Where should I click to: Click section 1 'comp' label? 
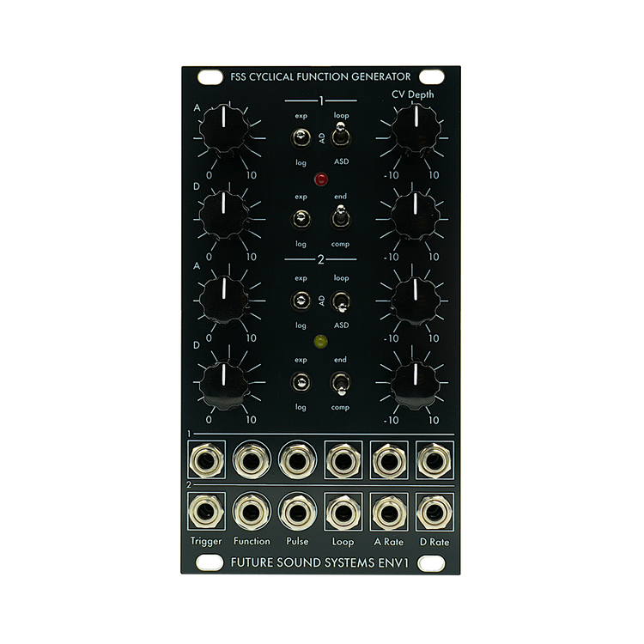(341, 245)
